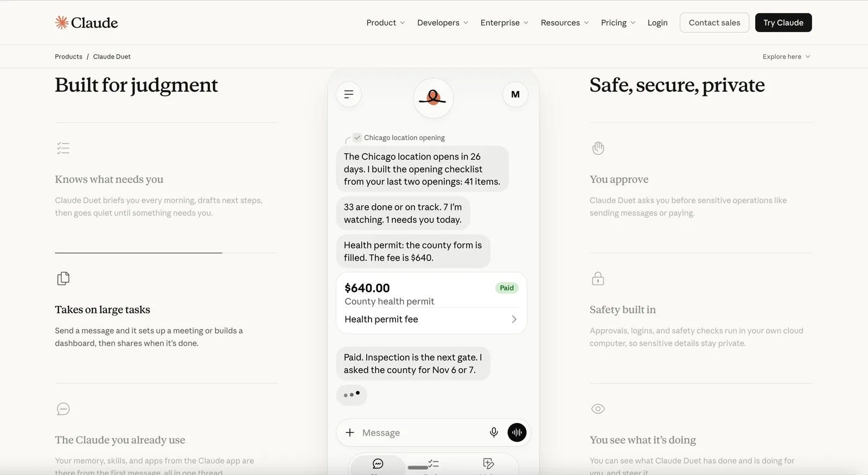Expand the Developers dropdown menu
This screenshot has height=475, width=868.
(x=443, y=23)
